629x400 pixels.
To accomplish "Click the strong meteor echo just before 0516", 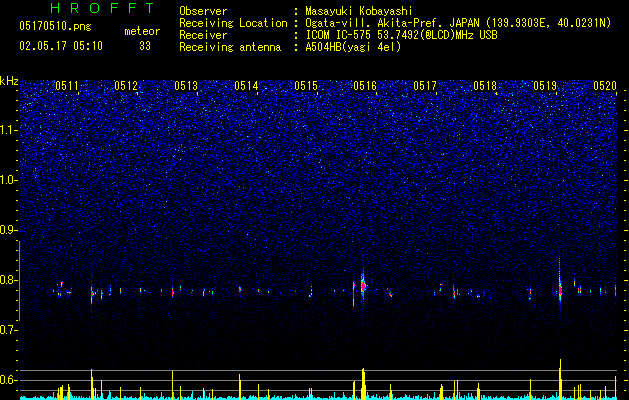I will [363, 286].
